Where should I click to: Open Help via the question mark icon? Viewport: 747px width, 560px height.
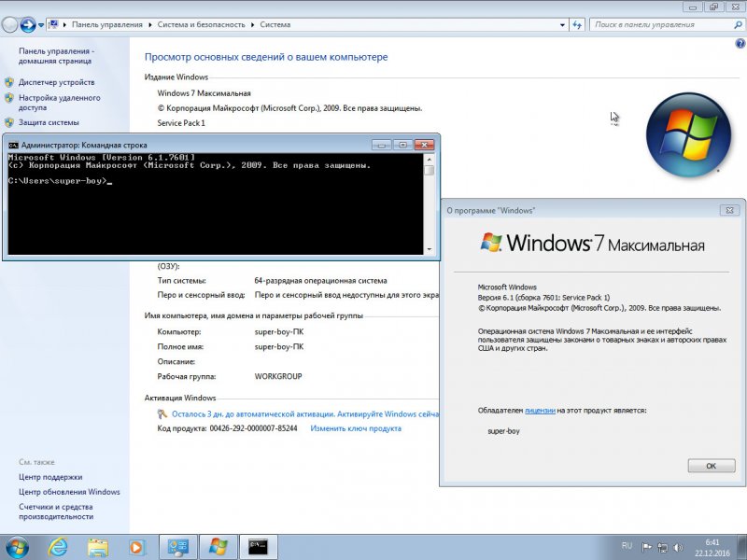point(740,44)
